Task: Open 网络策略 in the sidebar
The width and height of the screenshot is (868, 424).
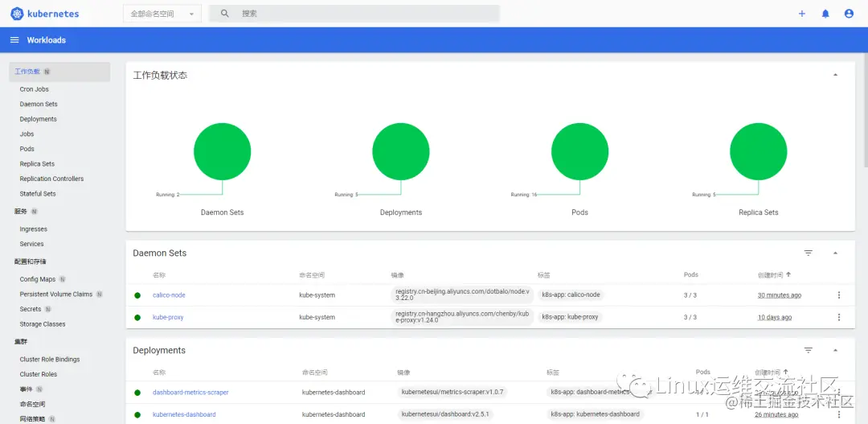Action: pos(33,419)
